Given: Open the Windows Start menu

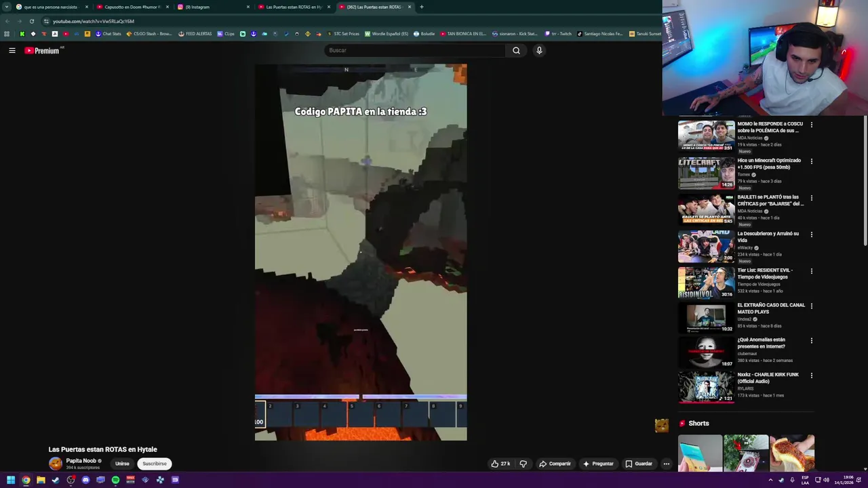Looking at the screenshot, I should pos(11,480).
